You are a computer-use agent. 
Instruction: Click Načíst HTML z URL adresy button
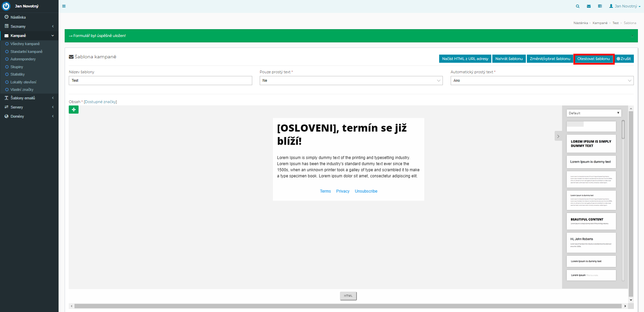click(x=465, y=59)
